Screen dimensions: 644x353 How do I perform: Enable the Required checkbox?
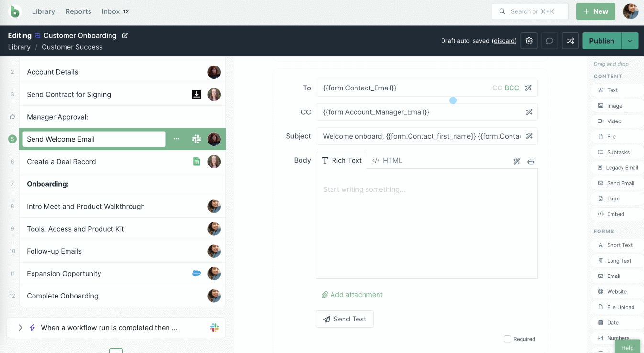(507, 339)
